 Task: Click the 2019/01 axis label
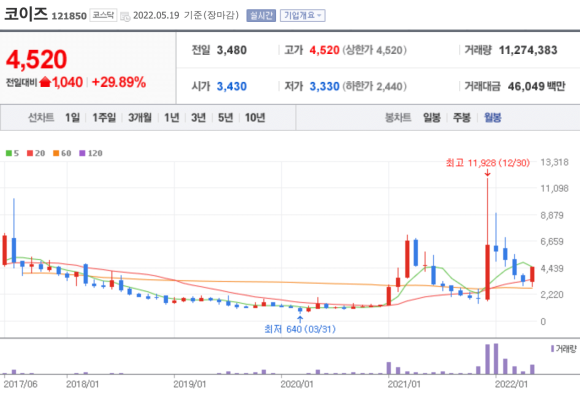[x=189, y=384]
